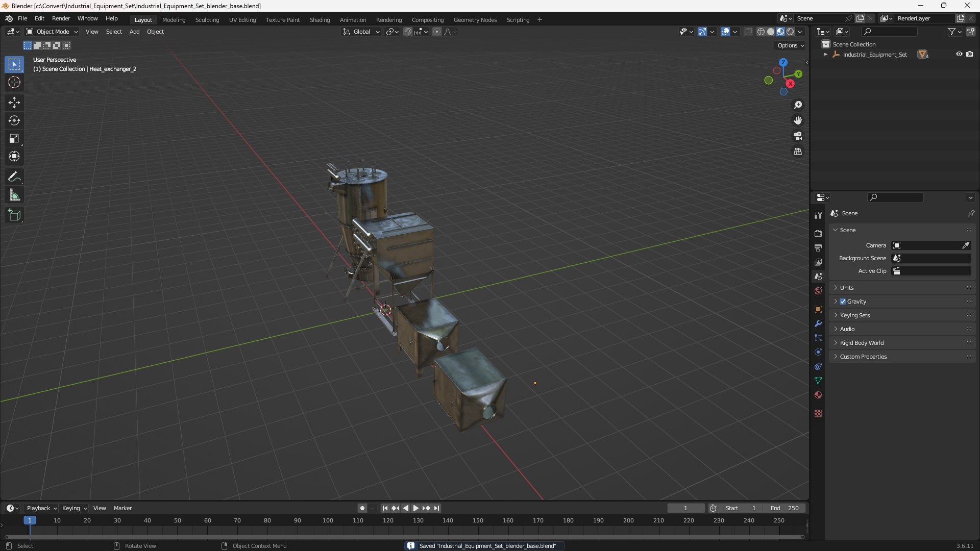Expand Industrial_Equipment_Set tree item
This screenshot has height=551, width=980.
[x=825, y=55]
